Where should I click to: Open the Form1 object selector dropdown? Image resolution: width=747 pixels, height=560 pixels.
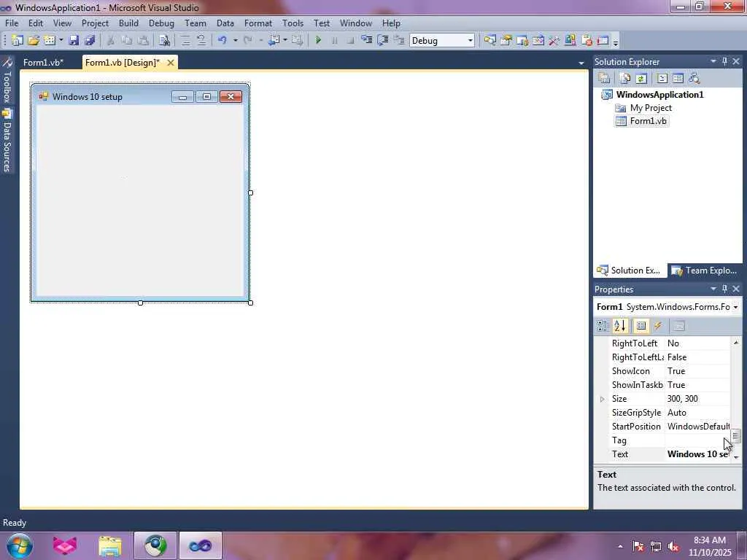pyautogui.click(x=735, y=307)
